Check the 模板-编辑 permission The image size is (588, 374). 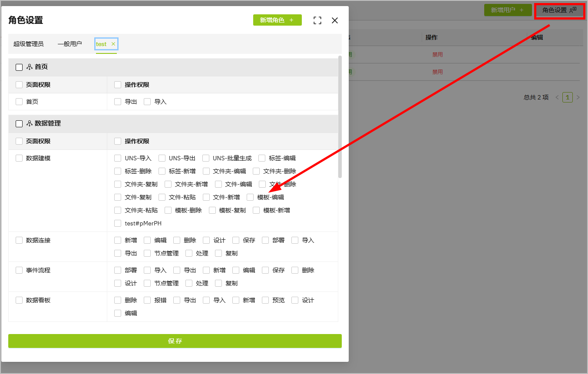[250, 197]
